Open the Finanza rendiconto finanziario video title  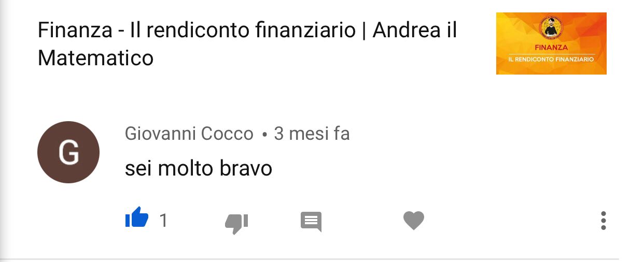coord(247,44)
